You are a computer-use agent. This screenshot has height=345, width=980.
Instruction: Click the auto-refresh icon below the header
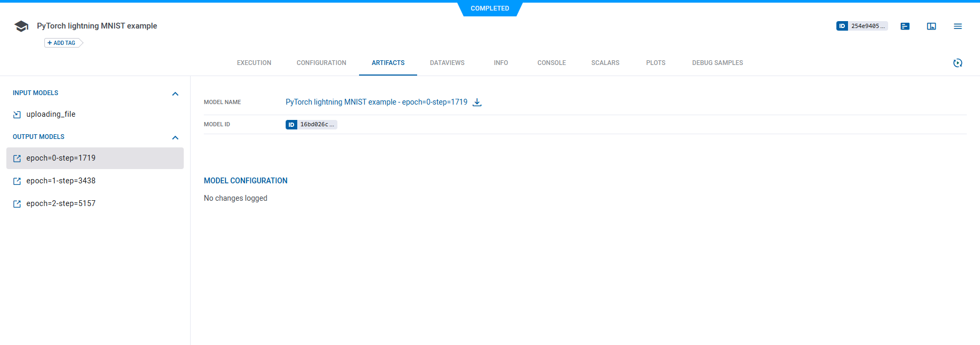(957, 63)
